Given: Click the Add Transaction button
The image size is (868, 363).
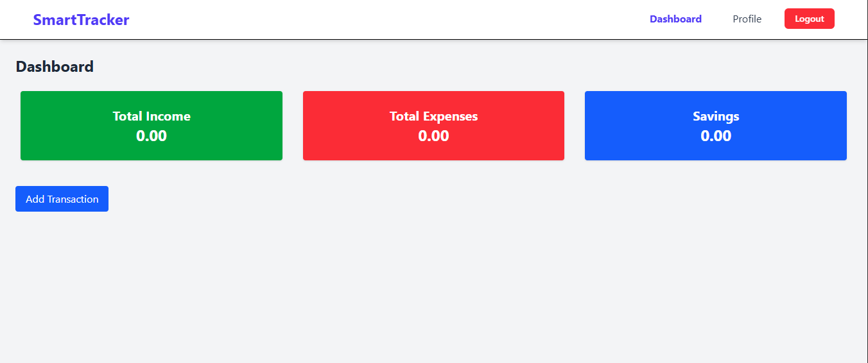Looking at the screenshot, I should tap(62, 199).
